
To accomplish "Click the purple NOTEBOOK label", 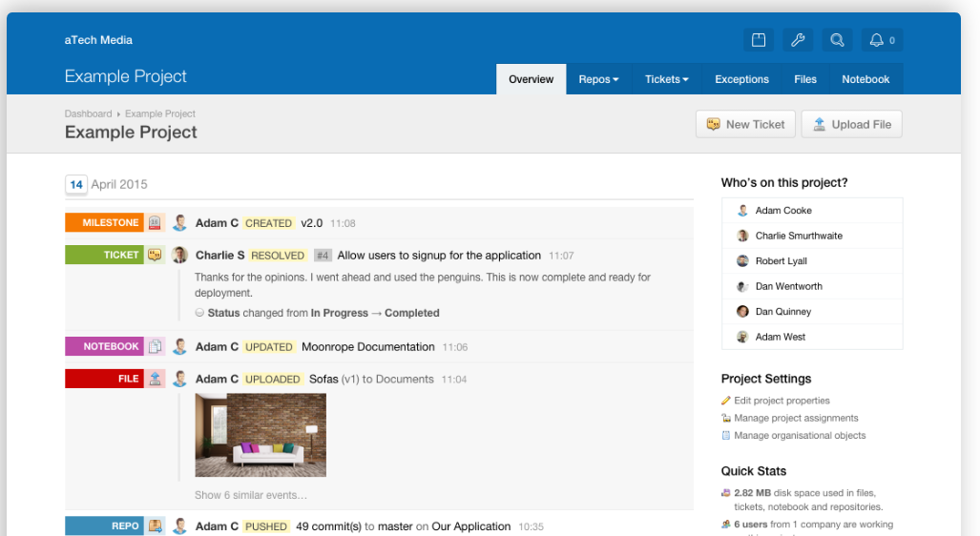I will 104,346.
